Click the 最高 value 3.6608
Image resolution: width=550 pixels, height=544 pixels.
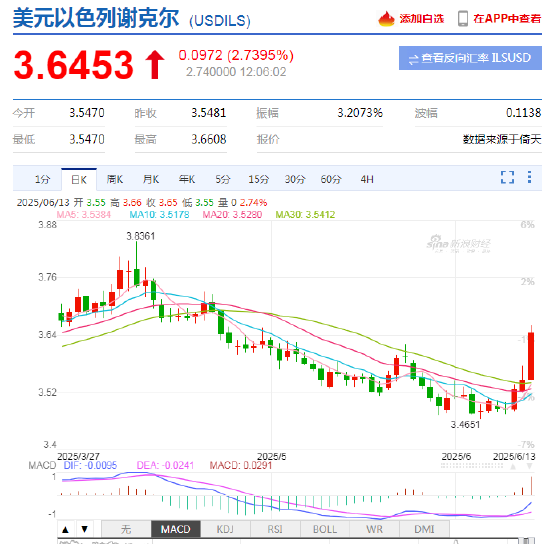(x=209, y=140)
